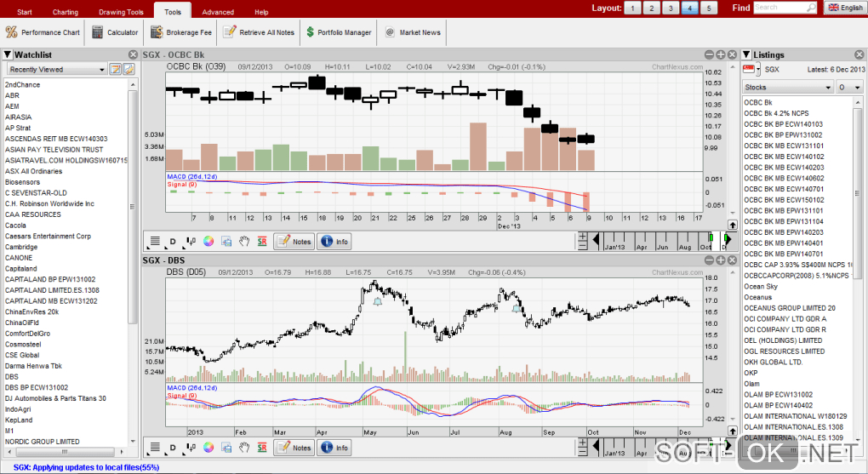Image resolution: width=868 pixels, height=474 pixels.
Task: Open the Advanced tab
Action: (218, 12)
